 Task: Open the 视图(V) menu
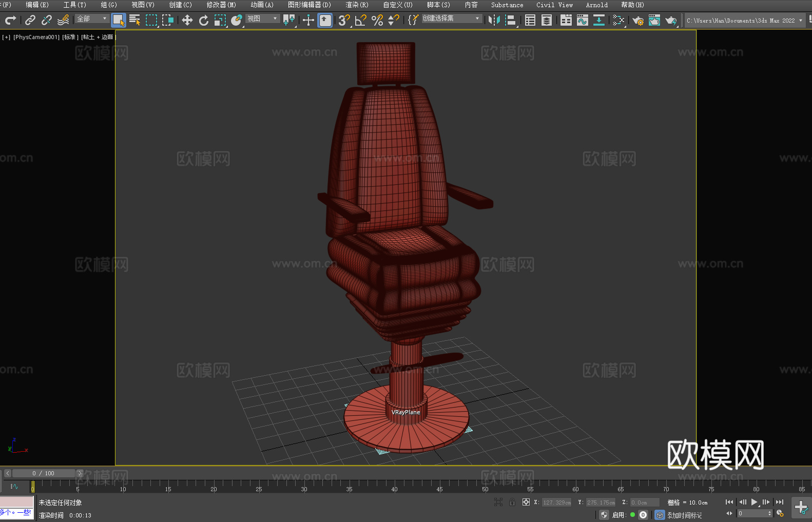[x=143, y=5]
